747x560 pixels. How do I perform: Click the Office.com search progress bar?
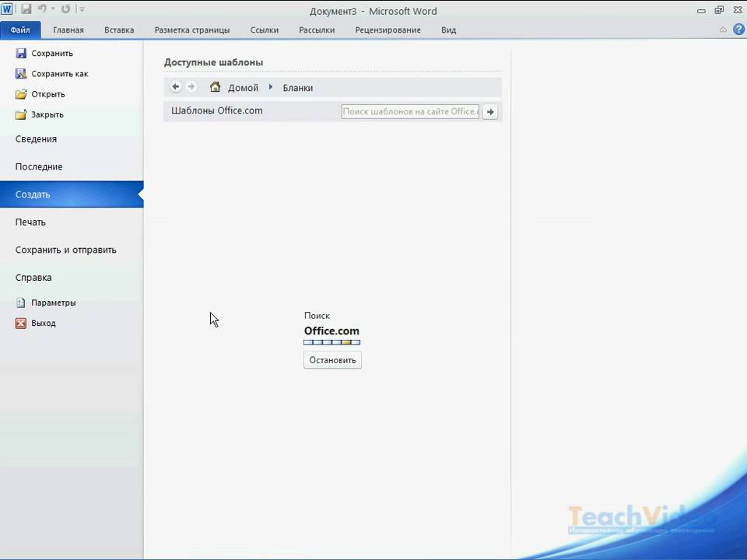332,342
